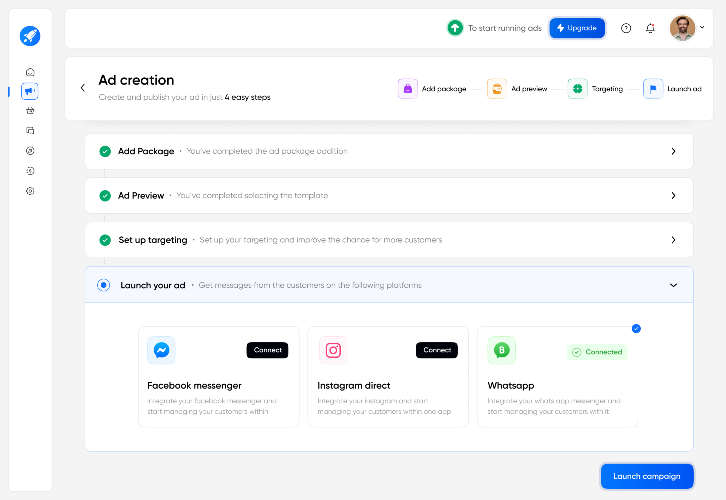
Task: Click the Instagram icon
Action: coord(333,350)
